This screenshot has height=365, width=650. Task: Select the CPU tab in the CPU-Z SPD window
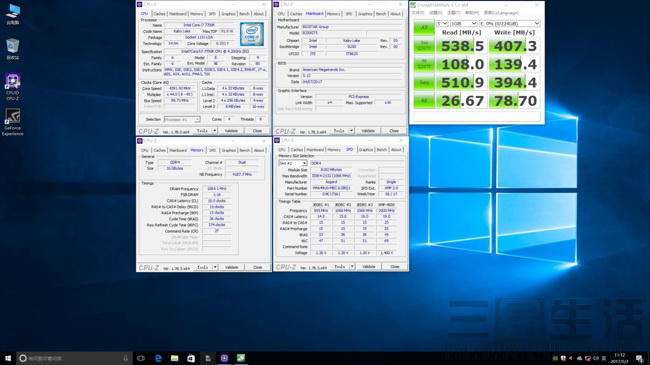point(282,149)
